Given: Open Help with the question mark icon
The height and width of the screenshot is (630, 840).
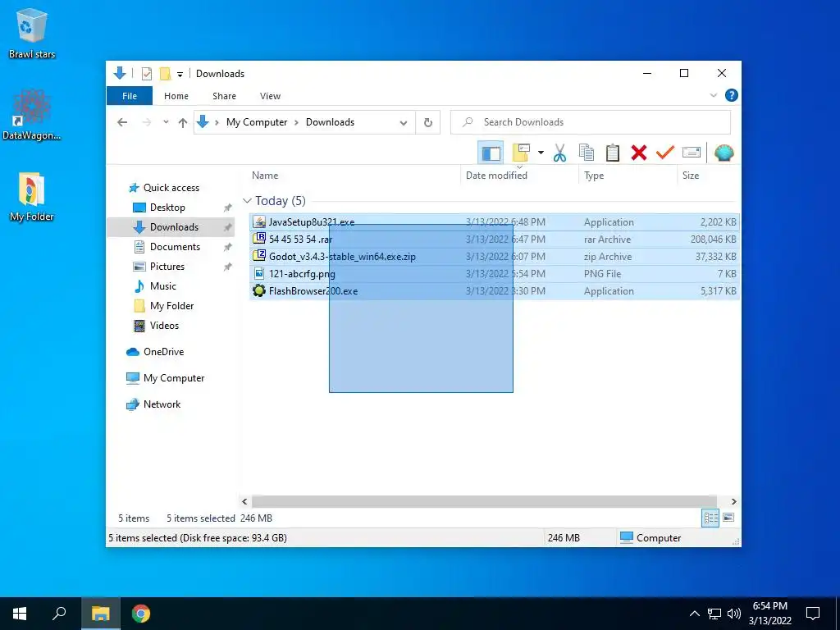Looking at the screenshot, I should point(731,95).
